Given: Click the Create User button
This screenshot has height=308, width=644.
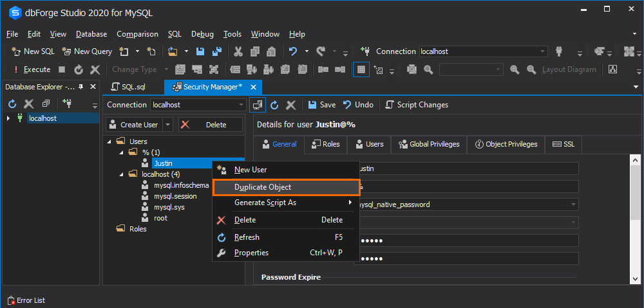Looking at the screenshot, I should [135, 125].
